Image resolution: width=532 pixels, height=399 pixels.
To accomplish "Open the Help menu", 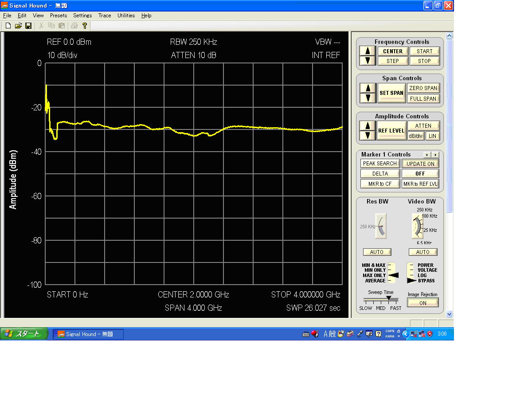I will coord(146,16).
